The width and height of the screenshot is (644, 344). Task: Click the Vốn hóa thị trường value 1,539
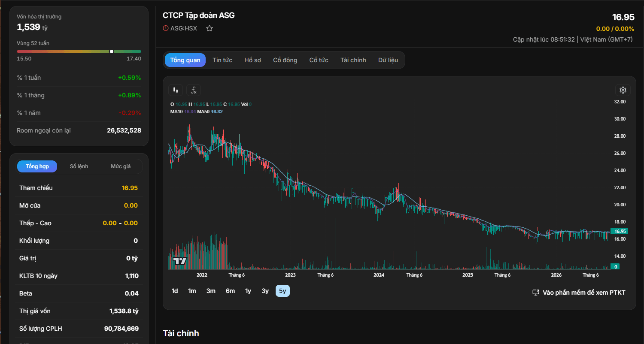(28, 27)
